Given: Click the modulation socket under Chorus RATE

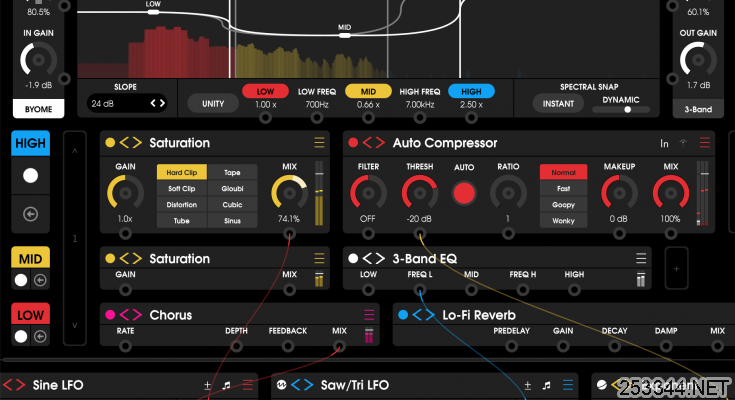Looking at the screenshot, I should pos(125,347).
